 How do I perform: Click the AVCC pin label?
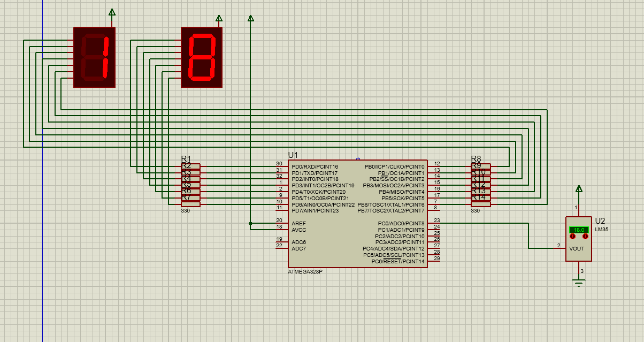299,230
